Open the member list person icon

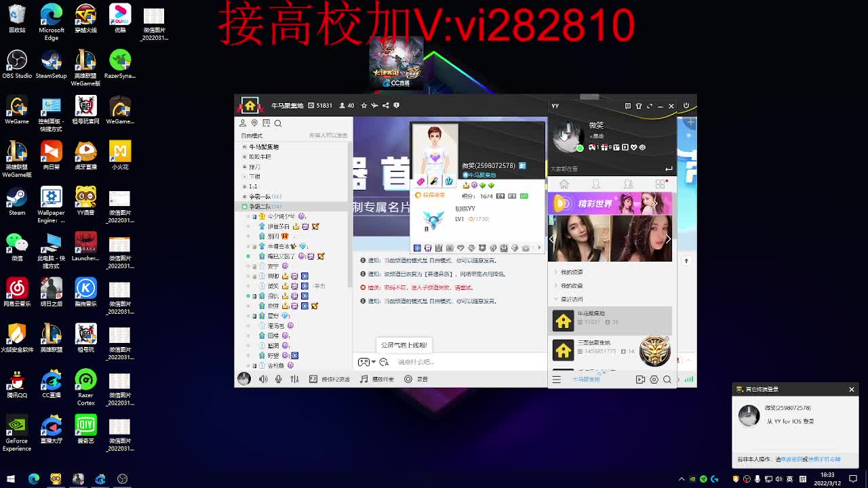coord(243,123)
